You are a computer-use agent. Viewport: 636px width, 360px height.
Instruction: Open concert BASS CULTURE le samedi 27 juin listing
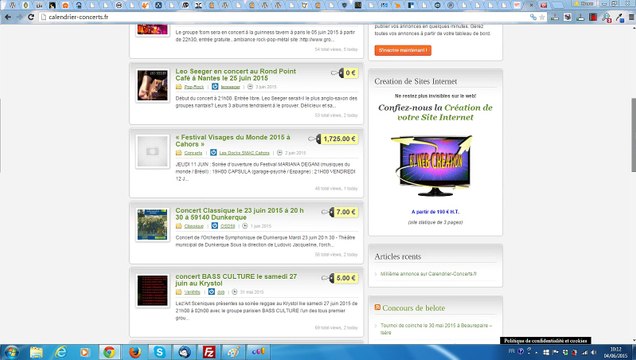pyautogui.click(x=236, y=280)
